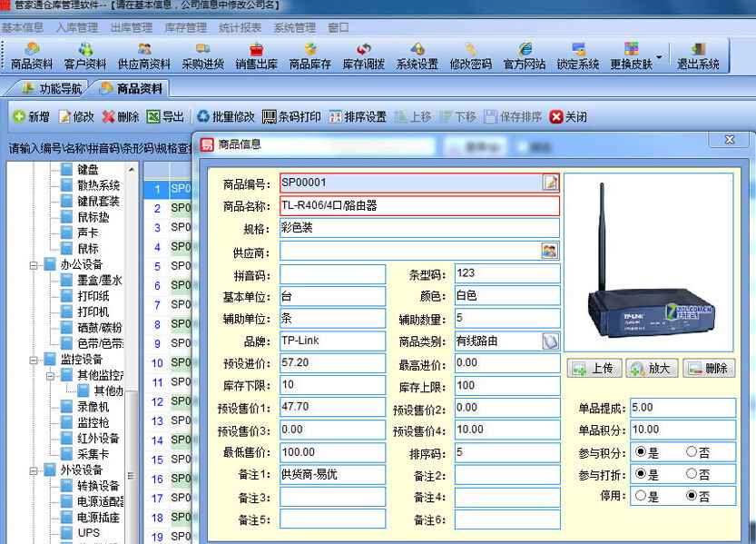This screenshot has width=756, height=544.
Task: Open 修改密码 toolbar icon
Action: pyautogui.click(x=470, y=56)
